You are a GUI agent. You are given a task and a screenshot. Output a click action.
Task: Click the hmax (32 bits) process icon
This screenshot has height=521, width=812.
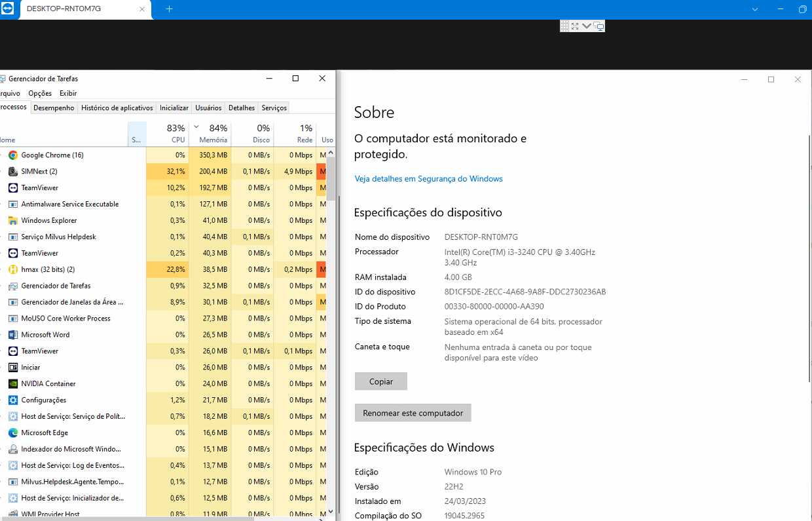point(13,269)
